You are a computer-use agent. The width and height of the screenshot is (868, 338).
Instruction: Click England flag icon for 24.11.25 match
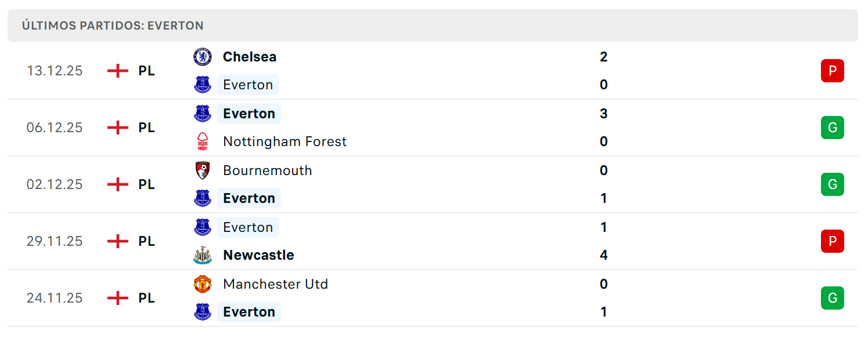pyautogui.click(x=118, y=298)
